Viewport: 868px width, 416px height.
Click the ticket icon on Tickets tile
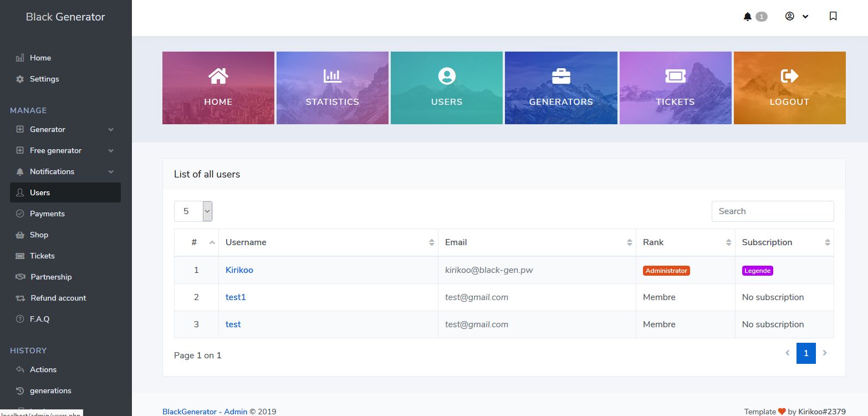[675, 76]
